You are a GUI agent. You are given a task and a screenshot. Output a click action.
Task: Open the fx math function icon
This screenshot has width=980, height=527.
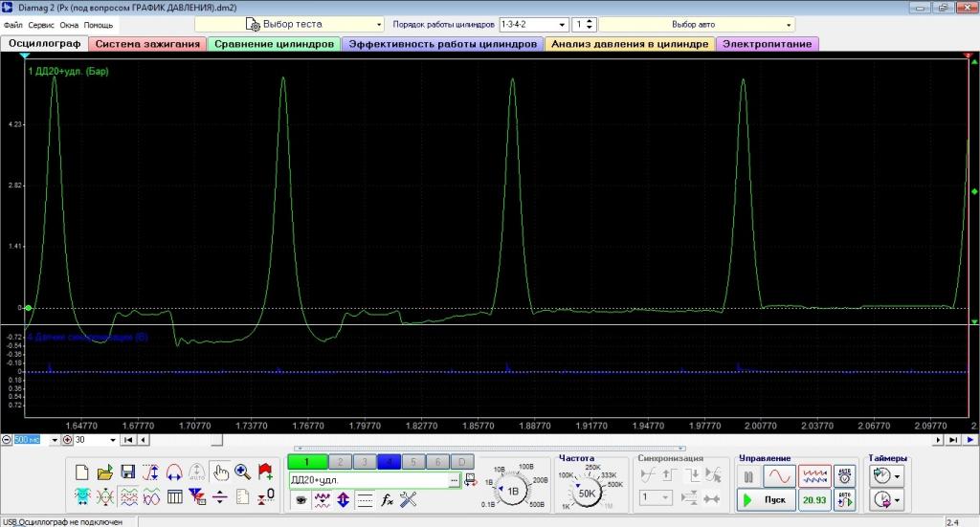(387, 499)
